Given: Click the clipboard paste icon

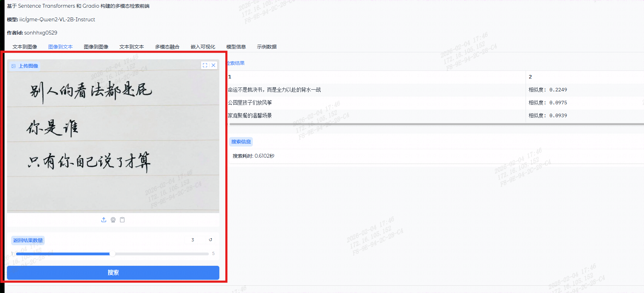Looking at the screenshot, I should pos(122,220).
